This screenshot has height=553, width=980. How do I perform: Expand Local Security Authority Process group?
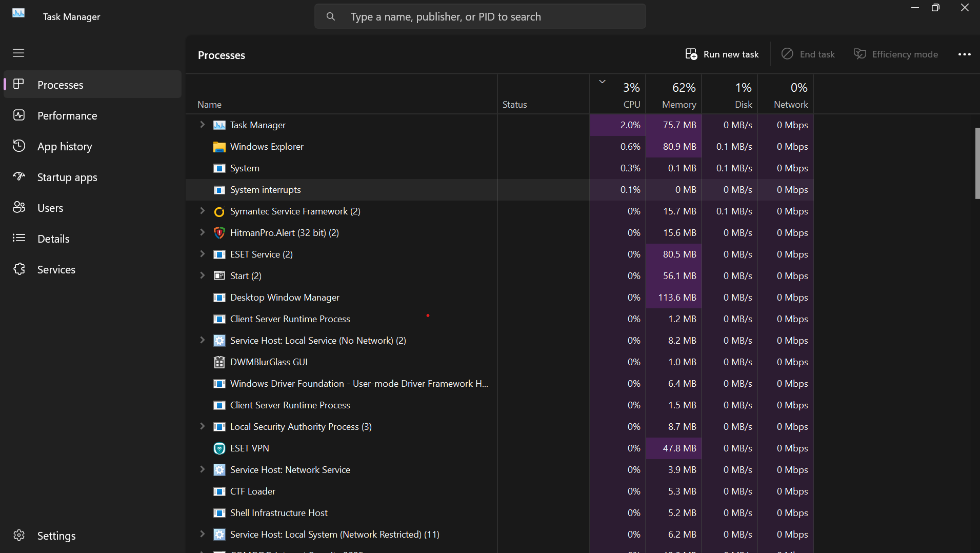pyautogui.click(x=203, y=426)
